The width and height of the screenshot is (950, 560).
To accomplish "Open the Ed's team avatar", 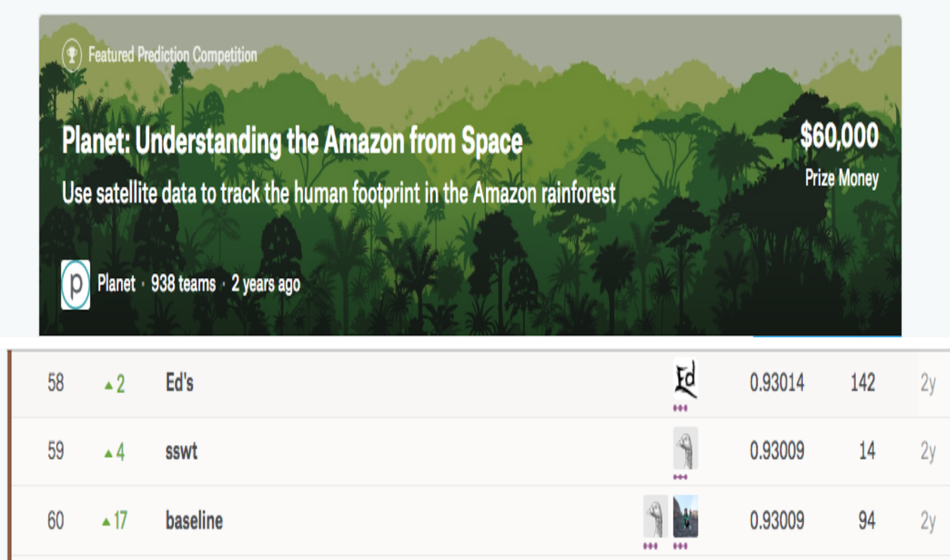I will pos(685,380).
